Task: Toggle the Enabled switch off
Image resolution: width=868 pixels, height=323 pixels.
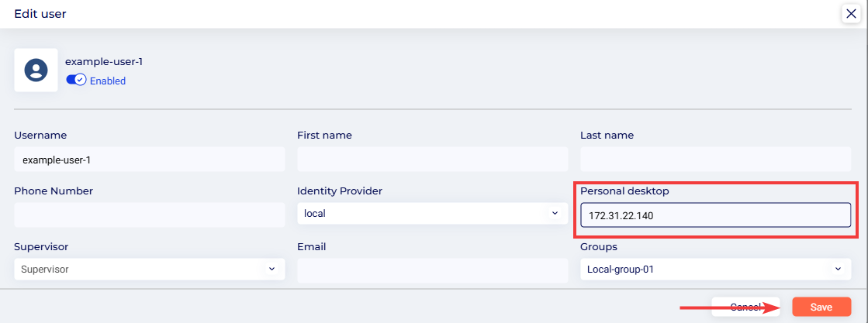Action: tap(76, 81)
